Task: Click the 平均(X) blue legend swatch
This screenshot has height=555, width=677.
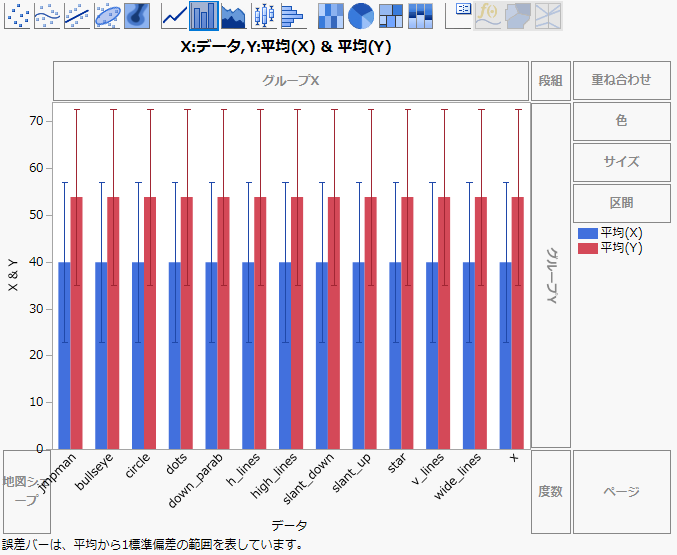Action: (588, 233)
